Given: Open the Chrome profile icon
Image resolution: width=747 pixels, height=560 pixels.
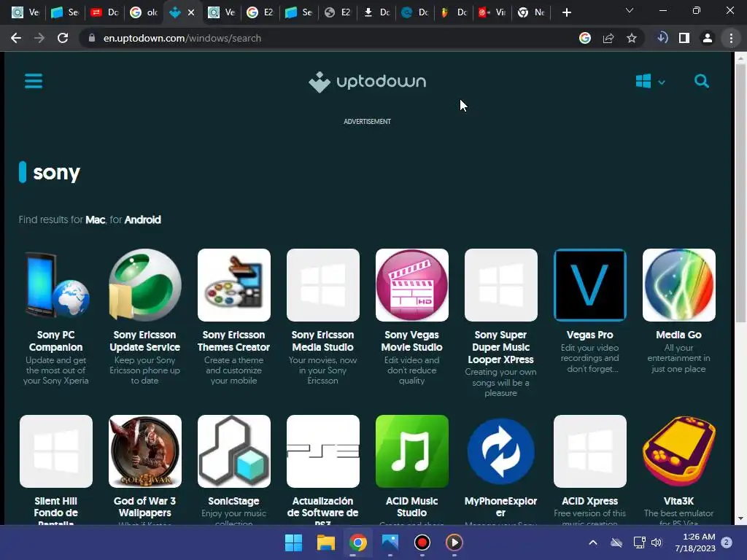Looking at the screenshot, I should (708, 38).
